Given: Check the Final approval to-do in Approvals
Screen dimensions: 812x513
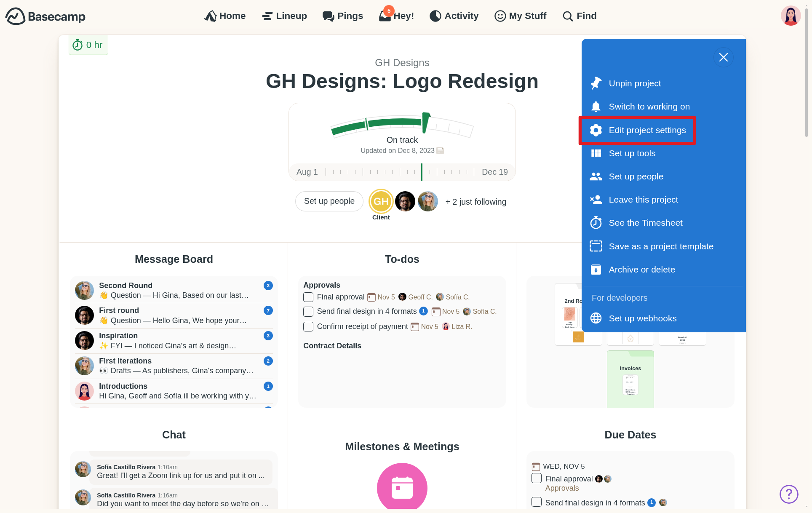Looking at the screenshot, I should tap(308, 297).
